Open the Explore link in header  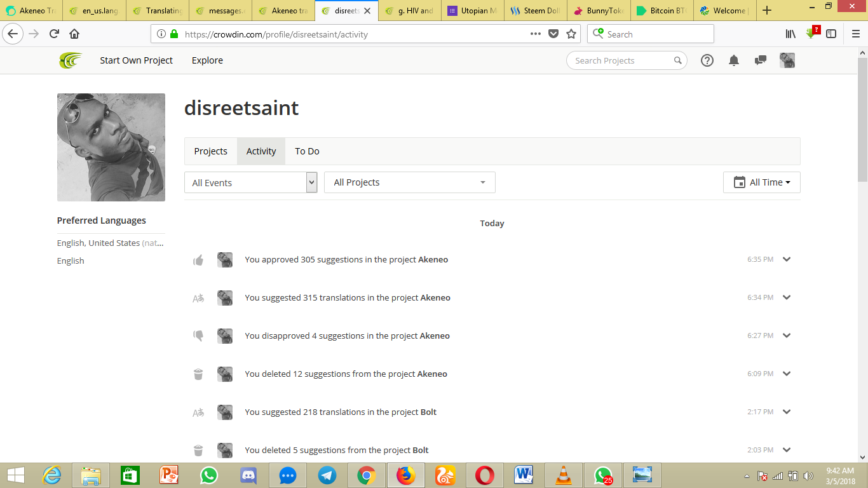(207, 60)
